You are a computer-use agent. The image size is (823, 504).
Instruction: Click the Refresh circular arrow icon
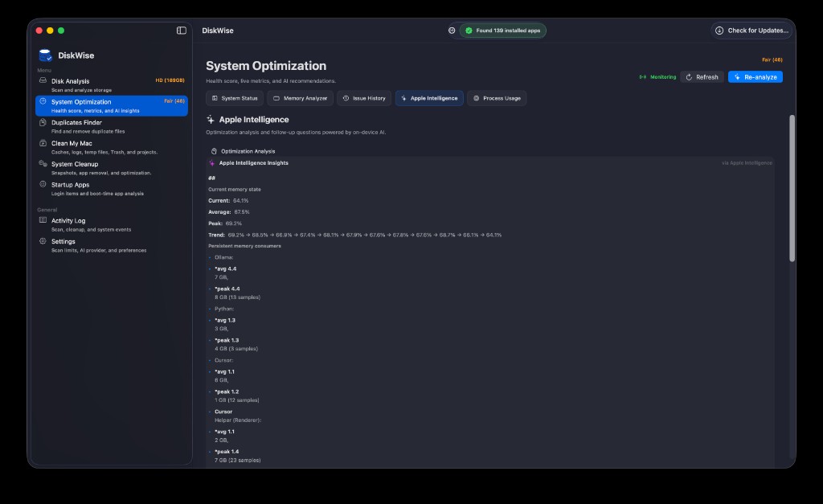(x=689, y=77)
